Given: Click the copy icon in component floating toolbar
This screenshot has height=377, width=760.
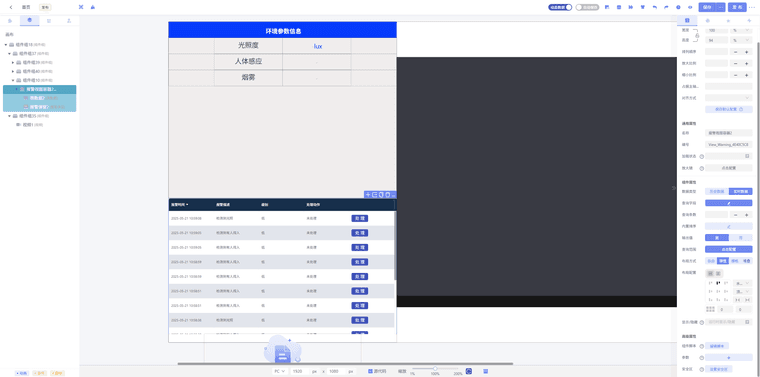Looking at the screenshot, I should pyautogui.click(x=381, y=195).
